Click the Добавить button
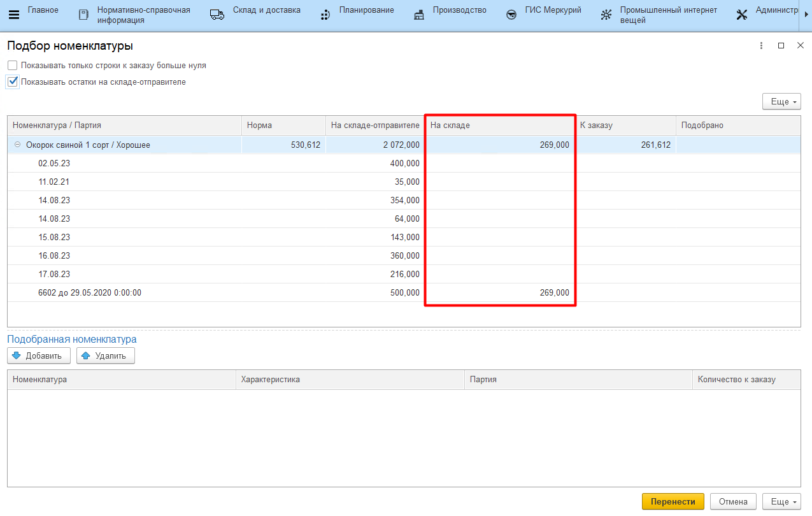Viewport: 812px width, 516px height. [38, 356]
